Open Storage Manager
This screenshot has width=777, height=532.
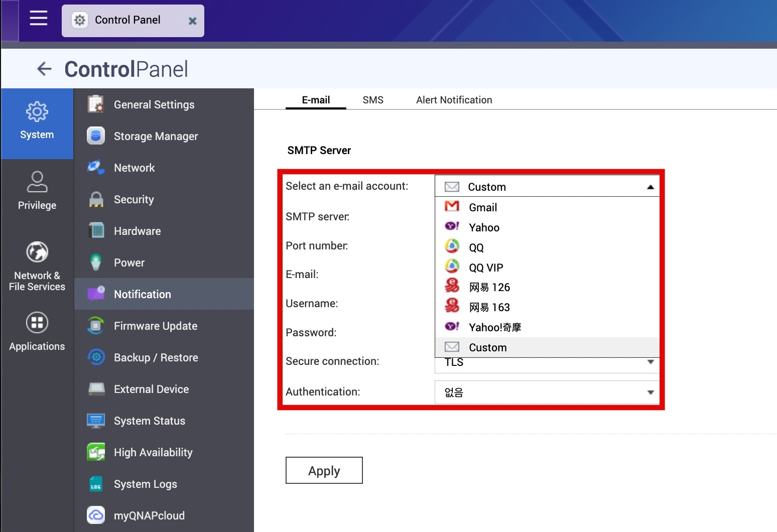tap(164, 136)
